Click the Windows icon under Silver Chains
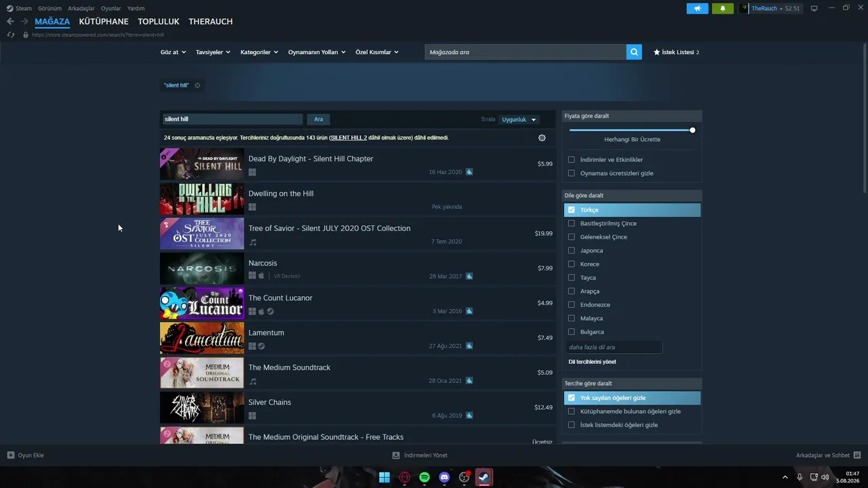 252,415
